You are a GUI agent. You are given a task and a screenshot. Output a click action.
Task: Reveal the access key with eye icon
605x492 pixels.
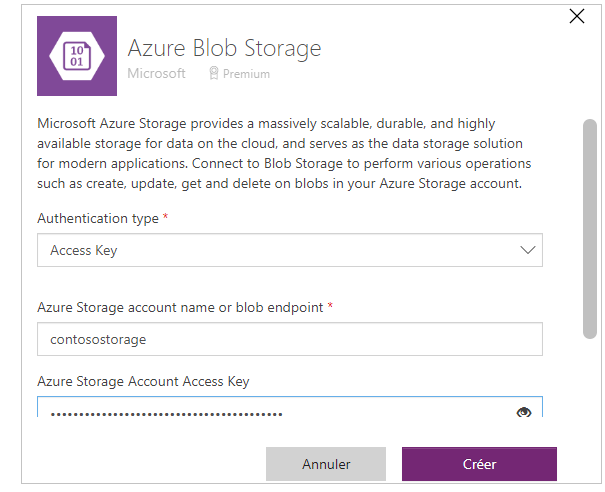click(x=524, y=412)
